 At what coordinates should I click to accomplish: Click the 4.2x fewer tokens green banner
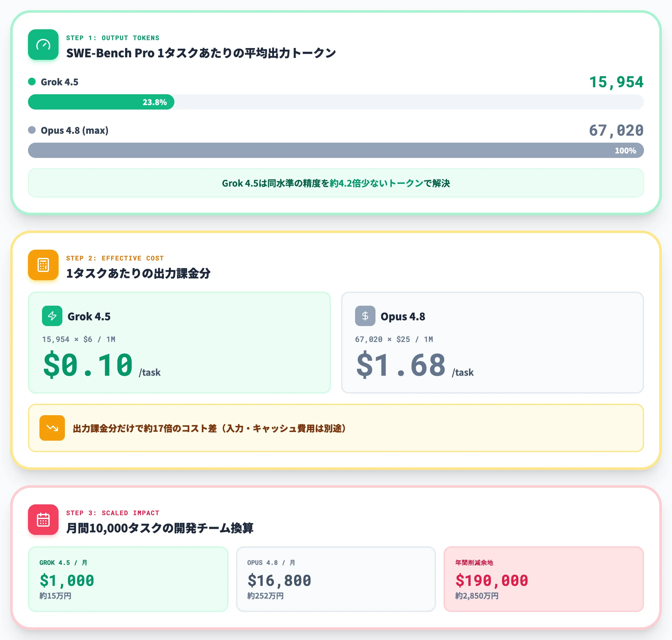pos(336,183)
